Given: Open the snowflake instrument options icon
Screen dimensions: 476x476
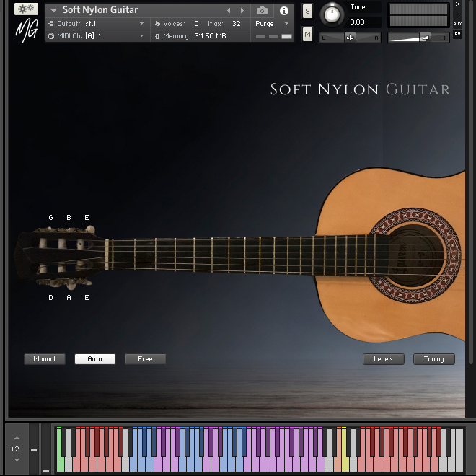Looking at the screenshot, I should 26,9.
